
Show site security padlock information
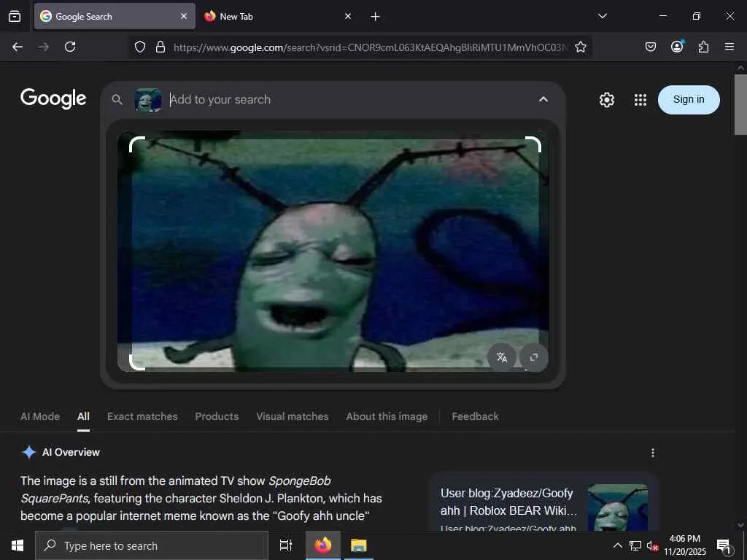(160, 47)
